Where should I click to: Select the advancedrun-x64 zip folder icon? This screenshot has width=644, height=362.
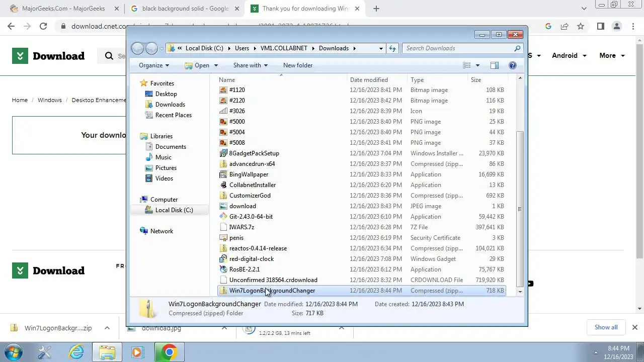point(224,164)
